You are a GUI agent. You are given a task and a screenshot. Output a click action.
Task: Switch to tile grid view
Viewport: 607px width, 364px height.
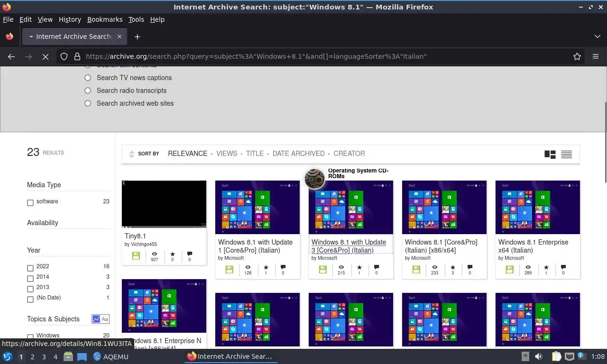pyautogui.click(x=550, y=154)
